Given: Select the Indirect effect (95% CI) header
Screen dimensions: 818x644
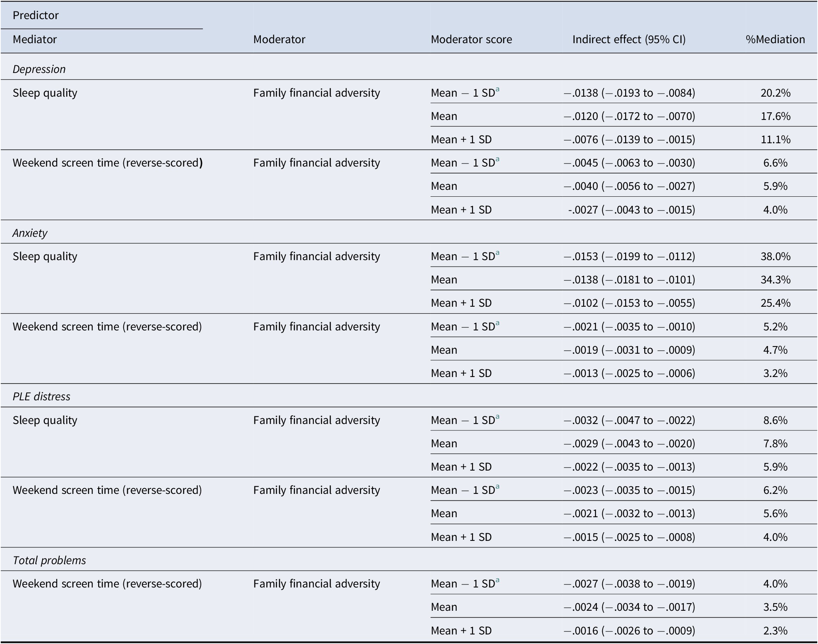Looking at the screenshot, I should 629,39.
